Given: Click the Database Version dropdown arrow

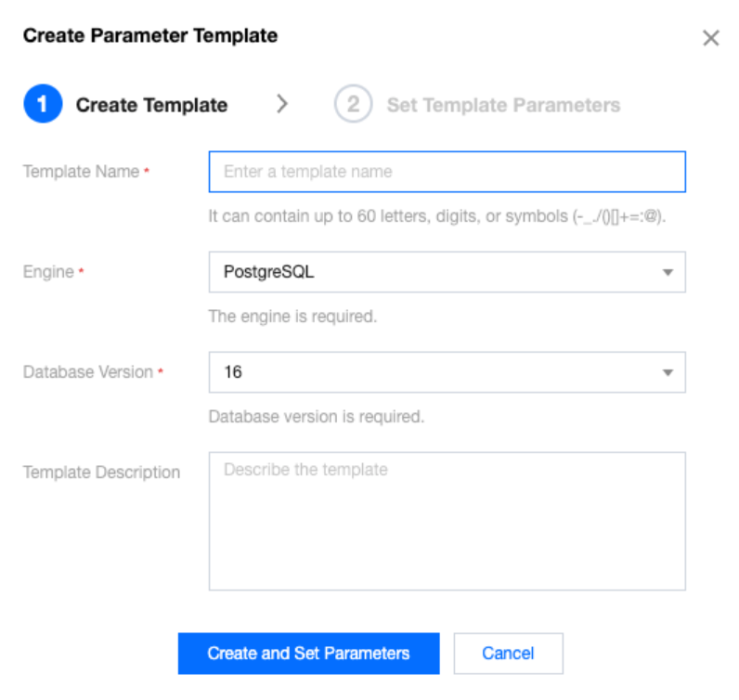Looking at the screenshot, I should tap(667, 373).
